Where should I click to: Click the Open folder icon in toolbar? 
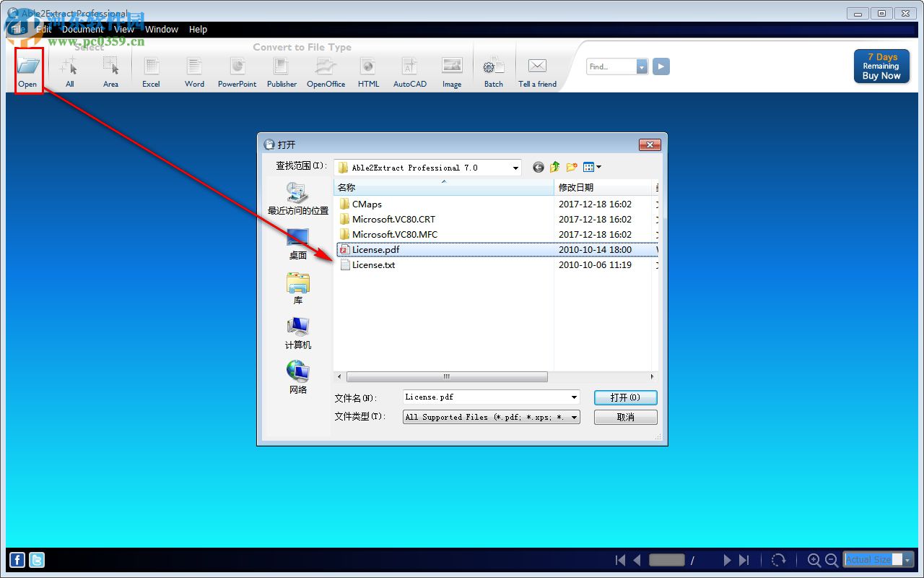coord(28,66)
